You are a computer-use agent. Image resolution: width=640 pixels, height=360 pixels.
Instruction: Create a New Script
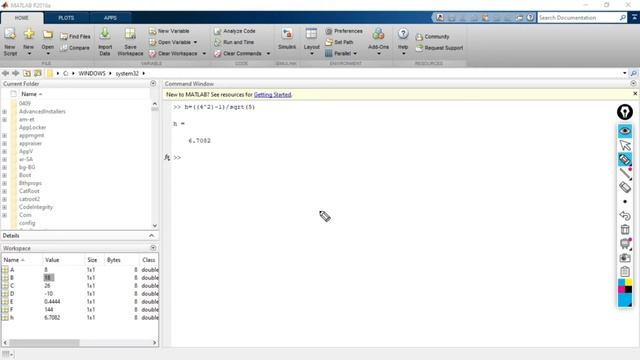tap(10, 42)
